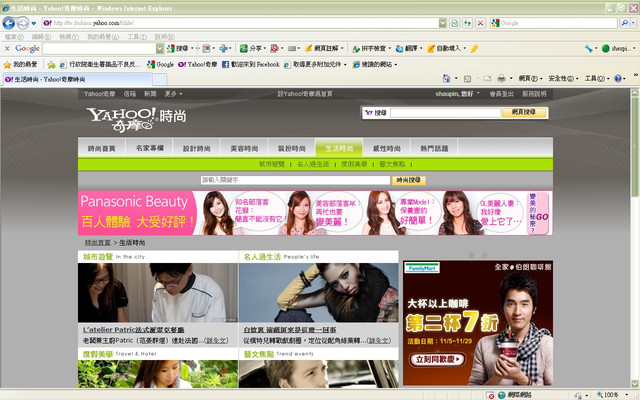Click the fashion keyword search input field
The width and height of the screenshot is (640, 400).
(x=295, y=180)
